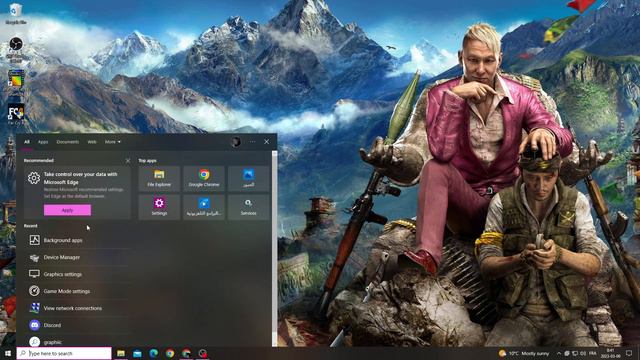
Task: Open the Windows Start menu
Action: [x=8, y=353]
